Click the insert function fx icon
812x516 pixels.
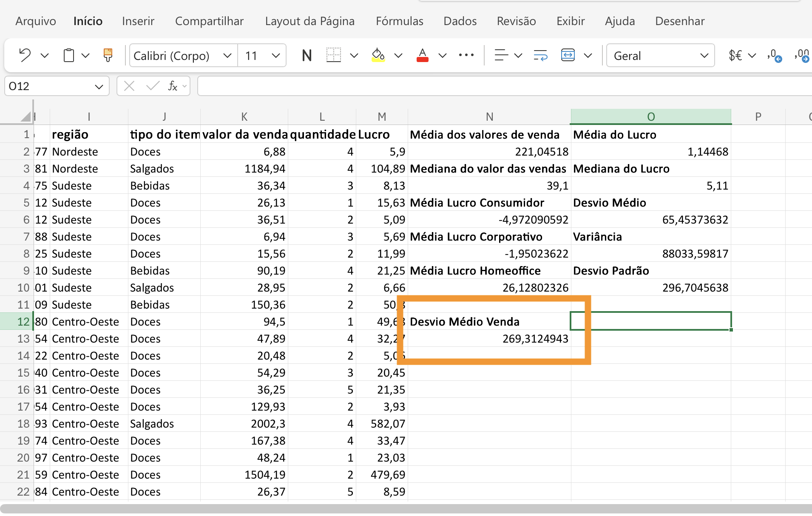coord(173,86)
